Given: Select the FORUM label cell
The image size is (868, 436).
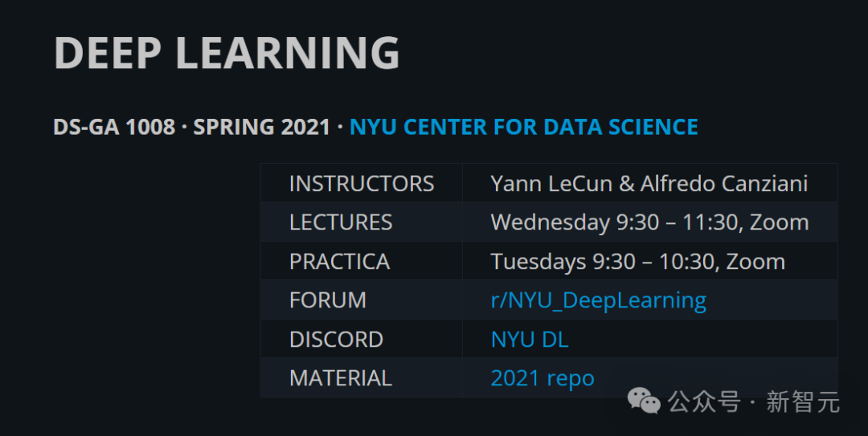Looking at the screenshot, I should click(x=362, y=299).
